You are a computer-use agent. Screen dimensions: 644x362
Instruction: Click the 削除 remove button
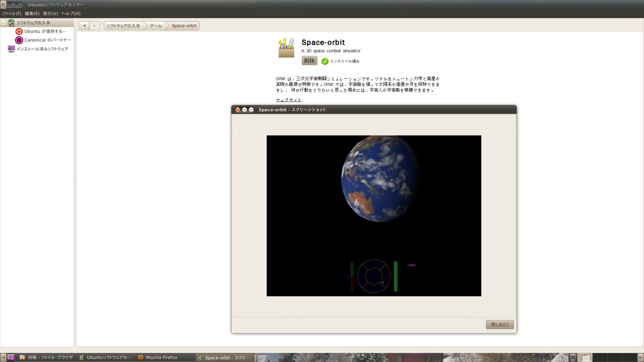pyautogui.click(x=309, y=61)
